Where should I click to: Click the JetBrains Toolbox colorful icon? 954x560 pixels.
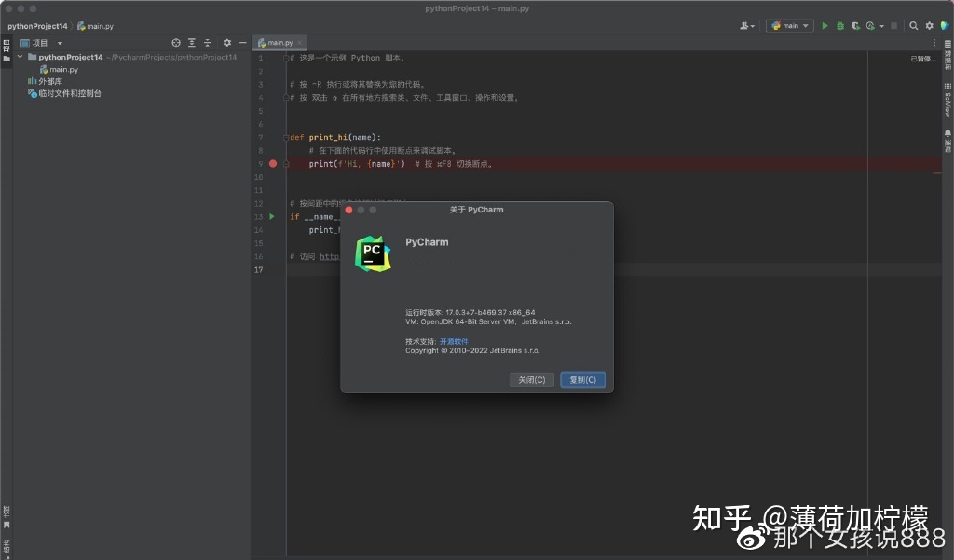[945, 25]
